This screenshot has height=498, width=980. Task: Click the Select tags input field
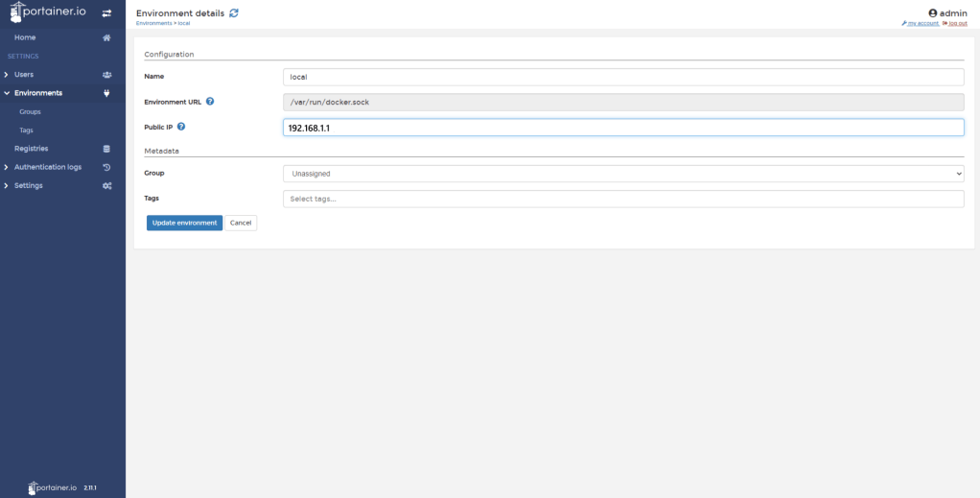(x=622, y=199)
